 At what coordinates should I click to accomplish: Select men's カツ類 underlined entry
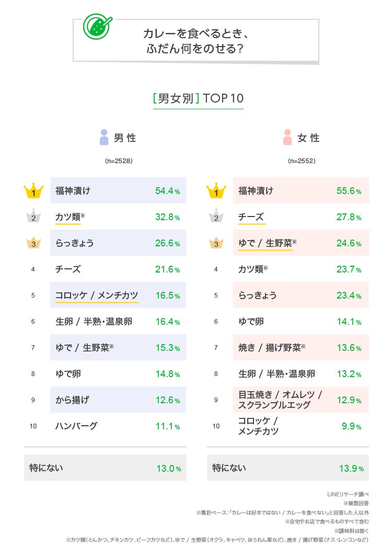coord(68,217)
